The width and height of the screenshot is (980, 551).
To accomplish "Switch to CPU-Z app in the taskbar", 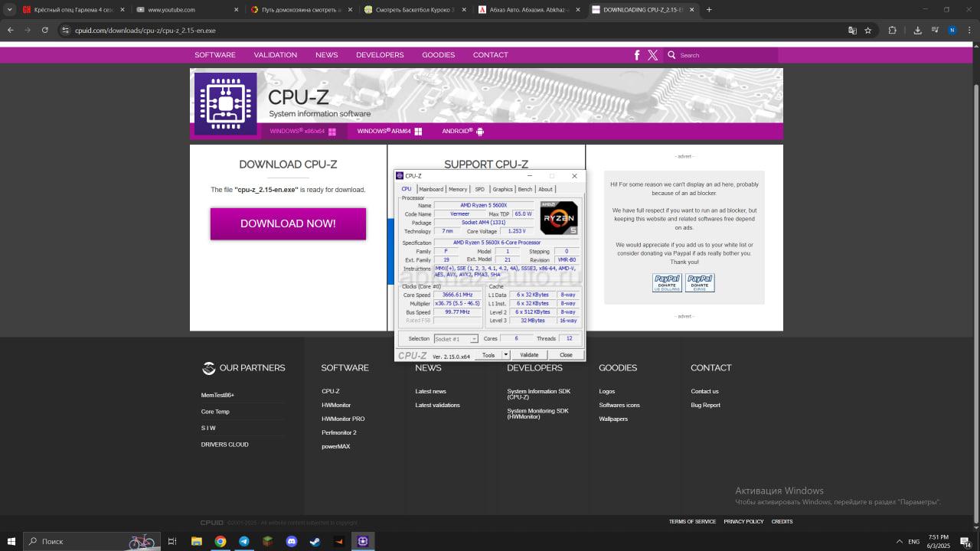I will click(x=363, y=541).
